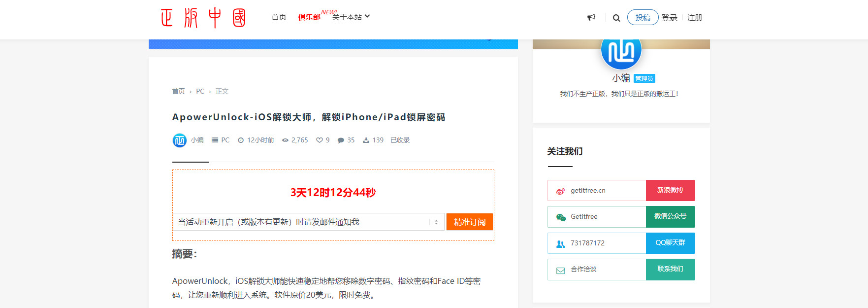The height and width of the screenshot is (308, 868).
Task: Click the QQ聊天群 button
Action: [x=670, y=243]
